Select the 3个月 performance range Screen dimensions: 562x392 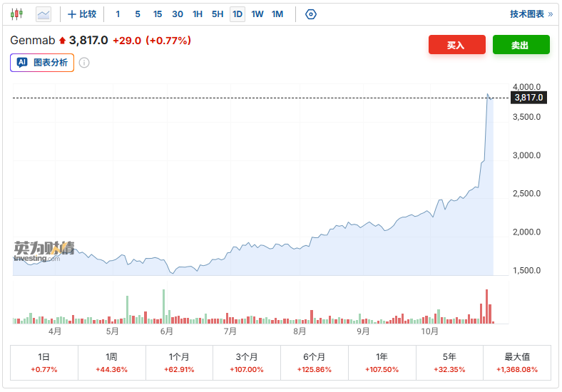(247, 363)
